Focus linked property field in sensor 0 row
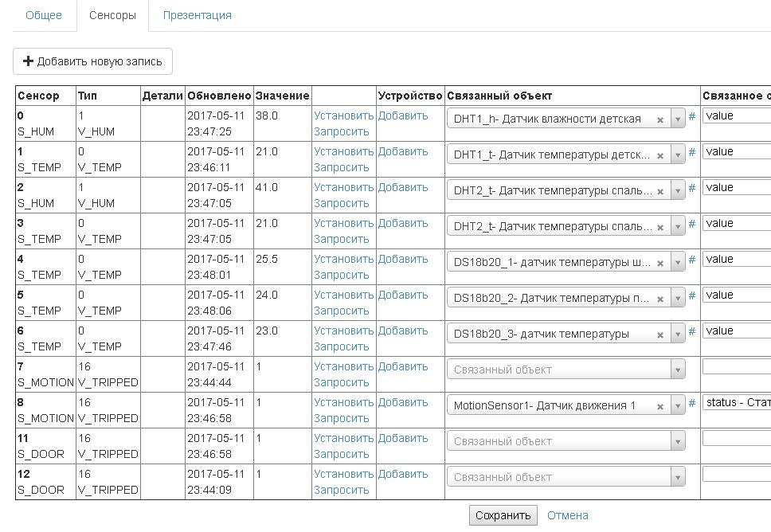 (737, 116)
